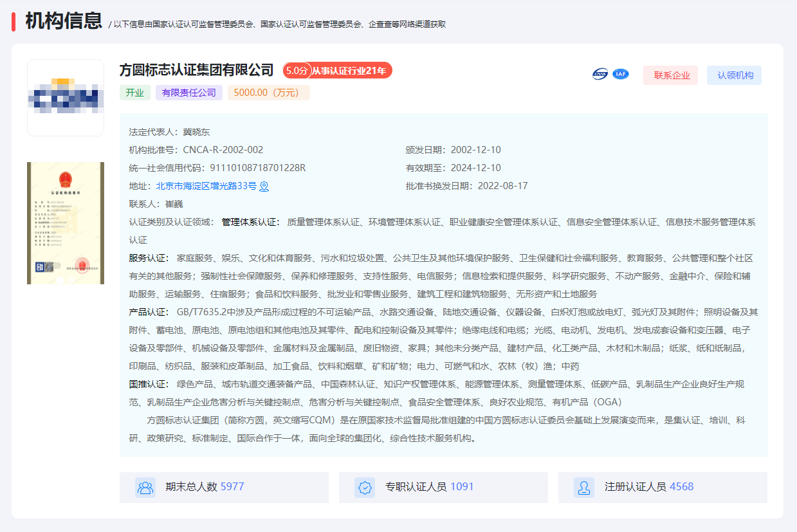Open the blurred company logo thumbnail

pos(66,98)
